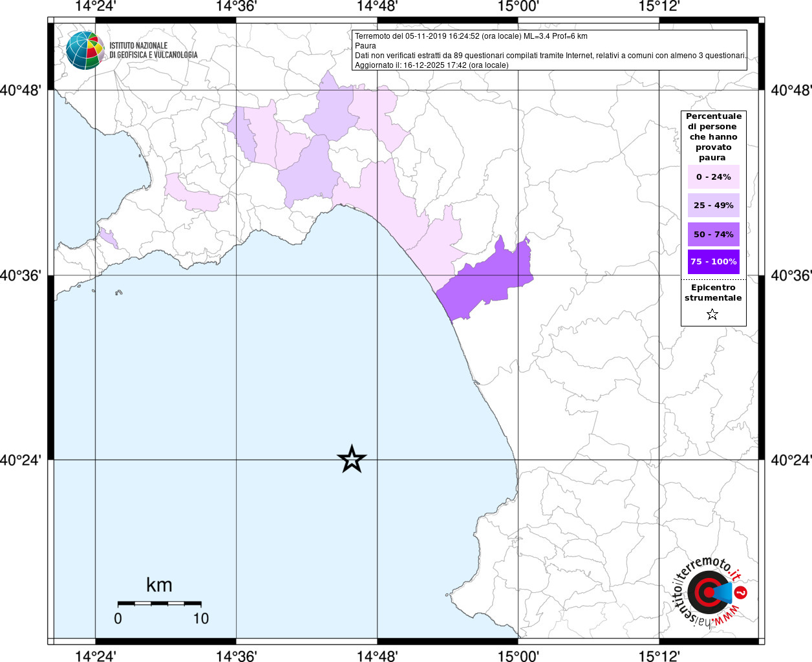Click the left 40°48' latitude label

[21, 91]
